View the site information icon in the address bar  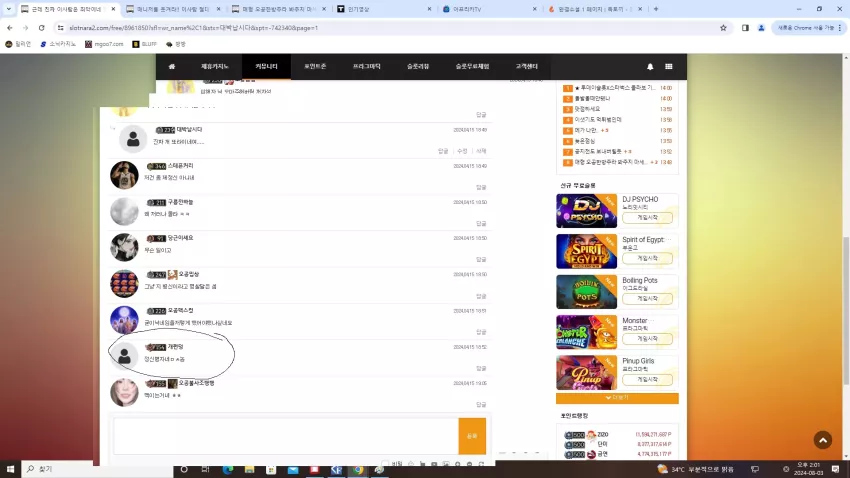click(x=61, y=28)
